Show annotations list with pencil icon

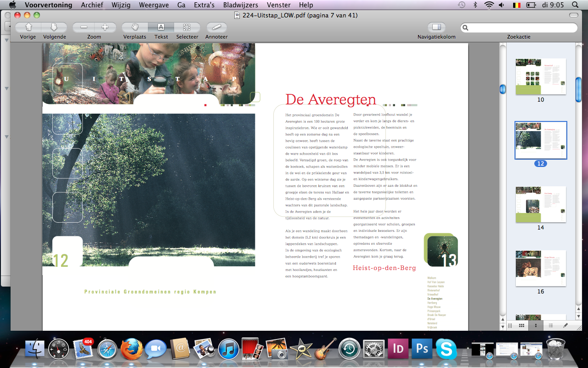(x=566, y=325)
